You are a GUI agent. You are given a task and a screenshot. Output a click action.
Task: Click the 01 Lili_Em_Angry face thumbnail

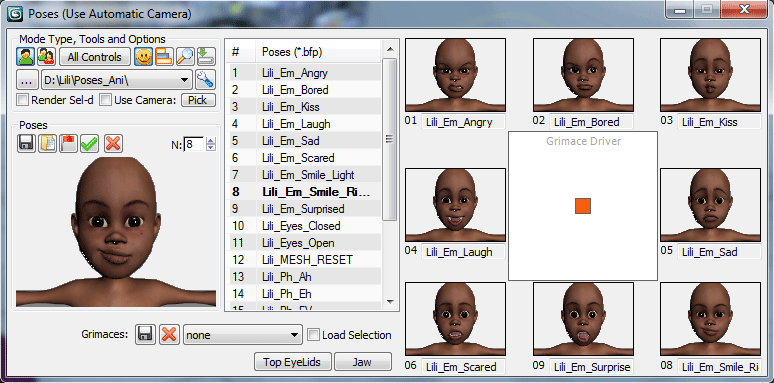[455, 75]
